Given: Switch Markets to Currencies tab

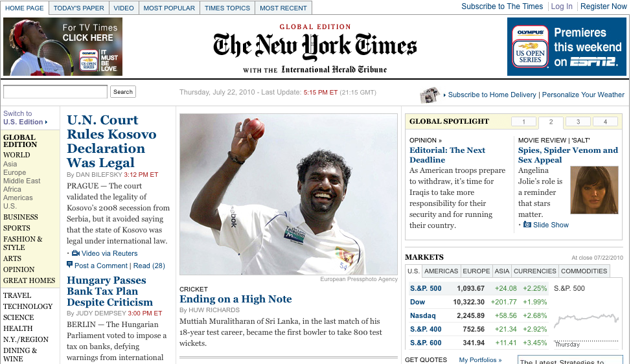Looking at the screenshot, I should [x=535, y=271].
